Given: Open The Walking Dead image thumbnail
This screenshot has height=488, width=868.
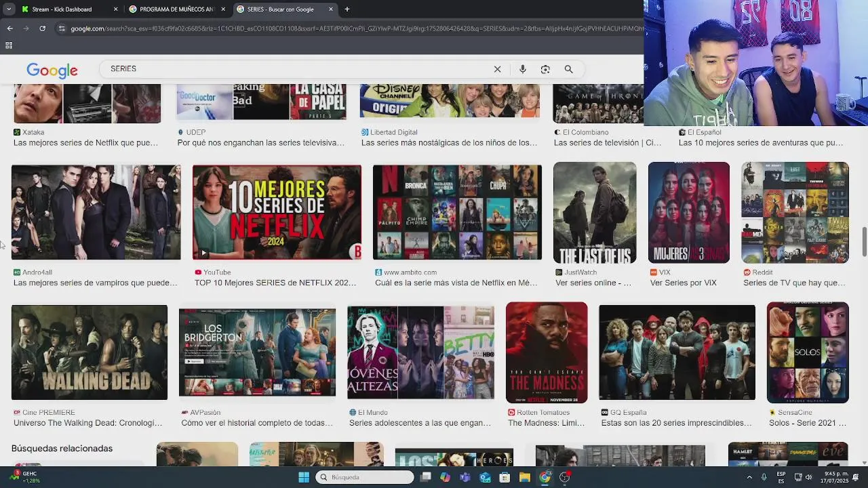Looking at the screenshot, I should (90, 352).
